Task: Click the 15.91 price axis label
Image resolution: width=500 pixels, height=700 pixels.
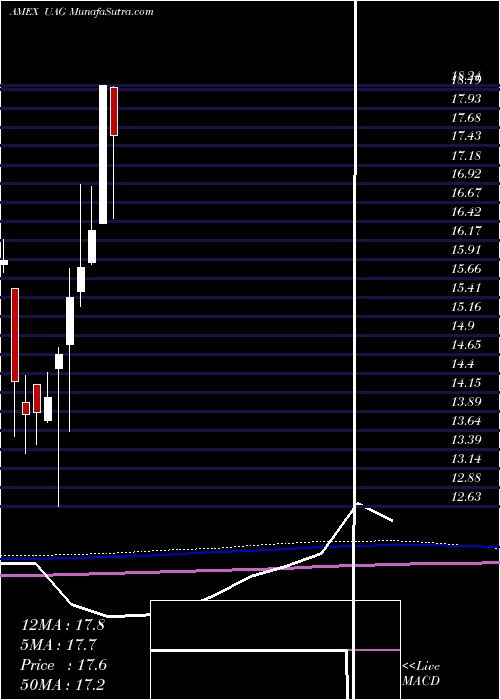Action: (x=466, y=250)
